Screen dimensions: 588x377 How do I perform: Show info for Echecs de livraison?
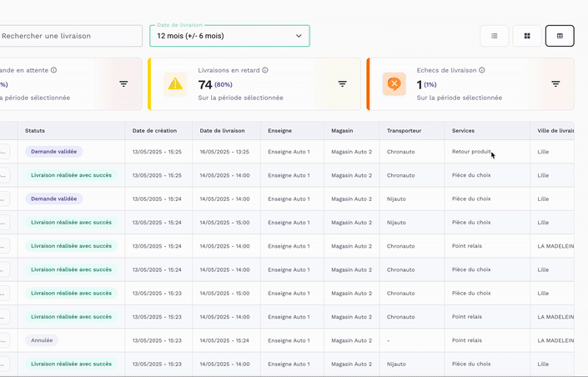click(x=482, y=70)
